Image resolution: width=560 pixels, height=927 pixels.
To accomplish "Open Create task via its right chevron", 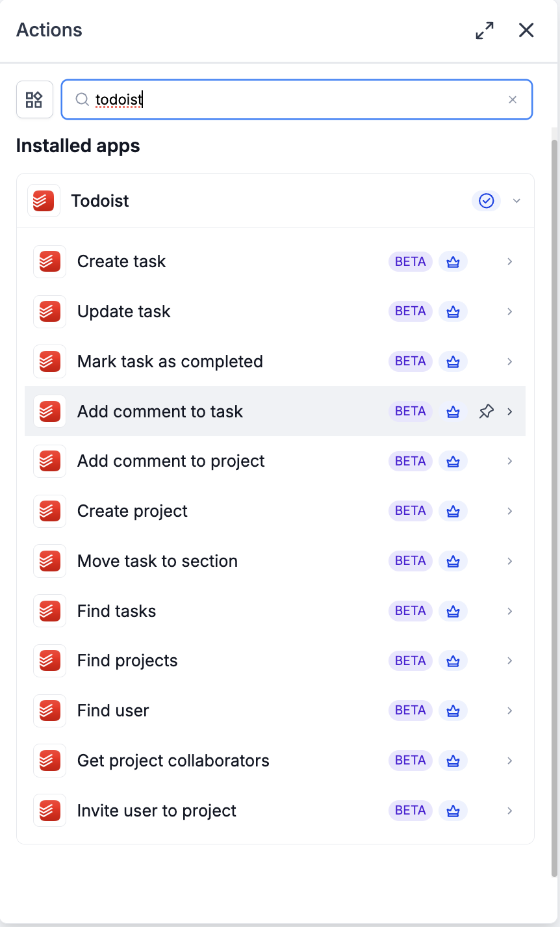I will (510, 261).
